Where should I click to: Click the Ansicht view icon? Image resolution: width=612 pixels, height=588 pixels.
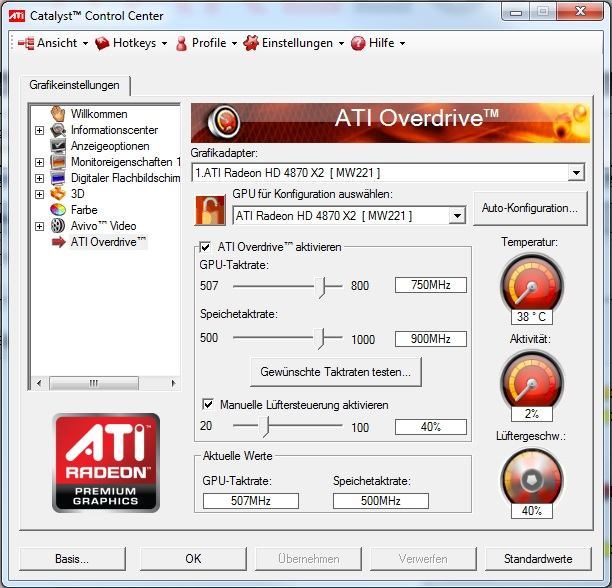pos(26,43)
